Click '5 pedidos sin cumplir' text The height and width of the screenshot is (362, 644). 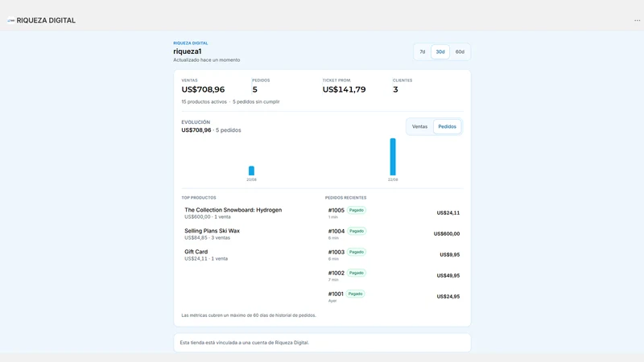256,102
